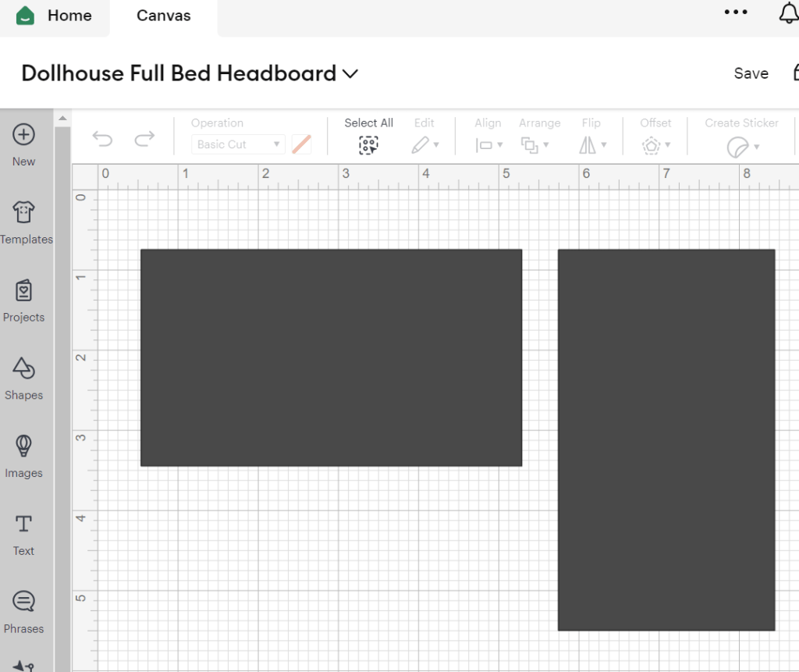Click the Undo arrow
This screenshot has height=672, width=799.
pos(102,140)
